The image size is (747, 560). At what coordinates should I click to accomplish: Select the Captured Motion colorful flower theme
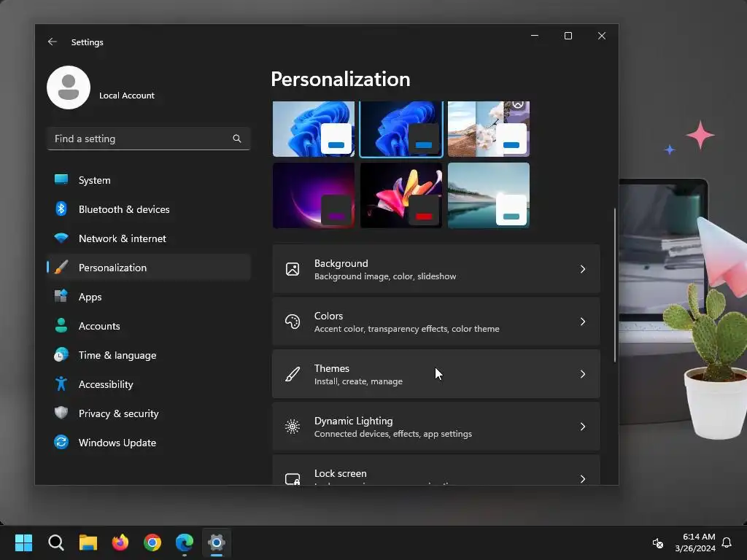coord(401,195)
